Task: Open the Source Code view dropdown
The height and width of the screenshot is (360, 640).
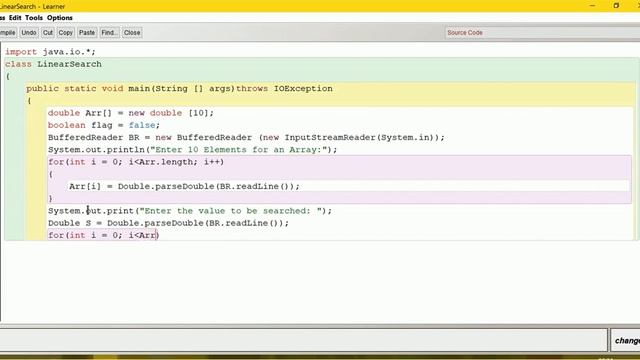Action: (542, 33)
